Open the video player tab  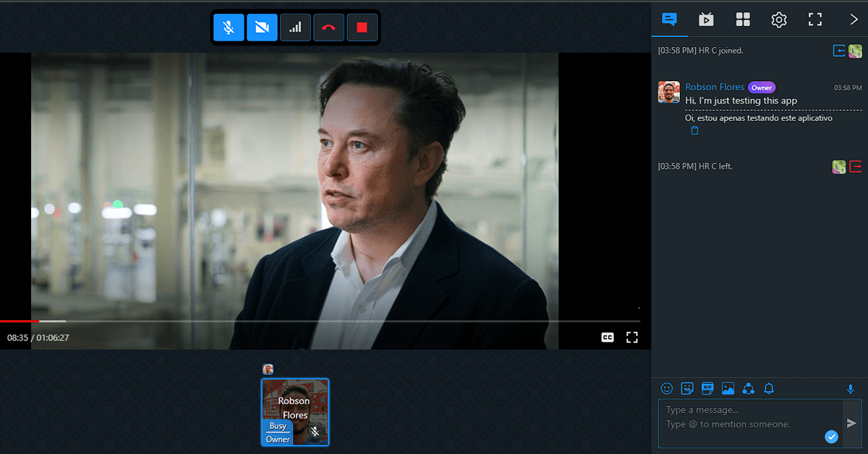pos(706,20)
